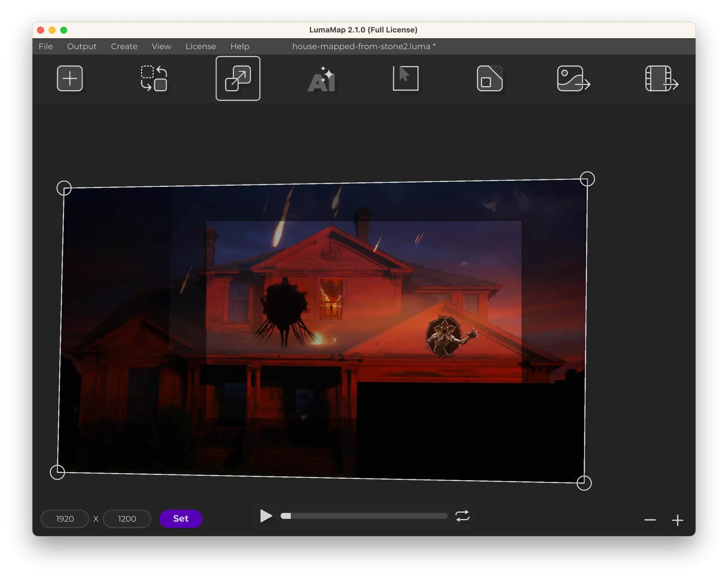Open the View menu
Viewport: 728px width, 579px height.
tap(161, 46)
